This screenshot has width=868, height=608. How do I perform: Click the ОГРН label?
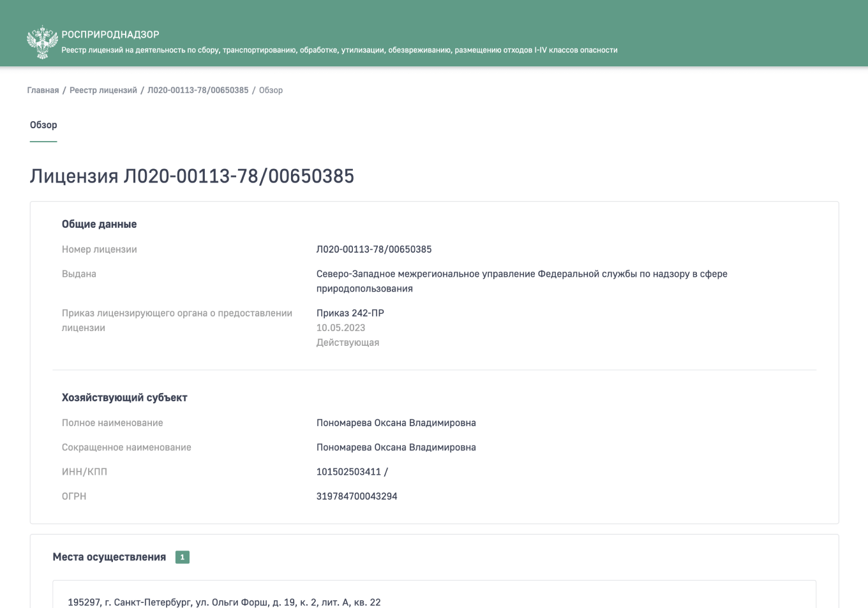74,496
